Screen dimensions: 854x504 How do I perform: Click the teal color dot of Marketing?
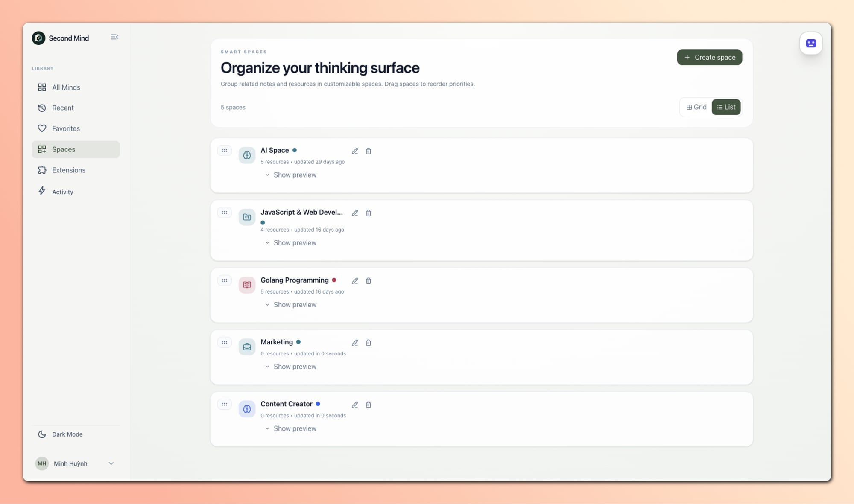pos(298,342)
